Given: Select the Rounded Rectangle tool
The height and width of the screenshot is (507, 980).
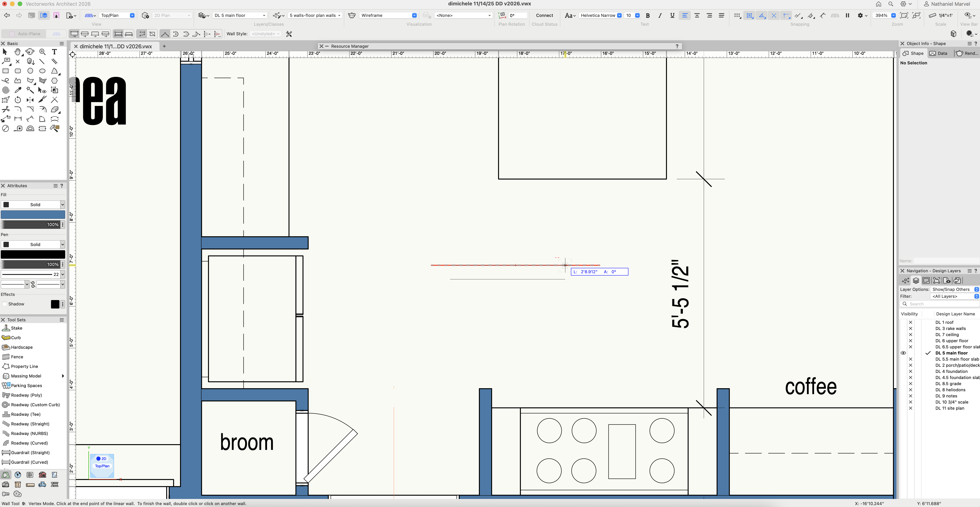Looking at the screenshot, I should (x=18, y=71).
